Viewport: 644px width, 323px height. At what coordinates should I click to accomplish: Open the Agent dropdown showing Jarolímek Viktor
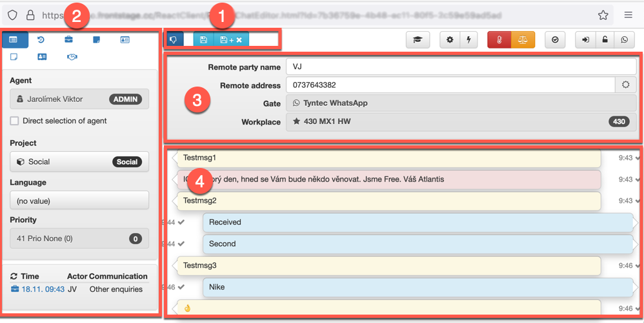click(79, 99)
